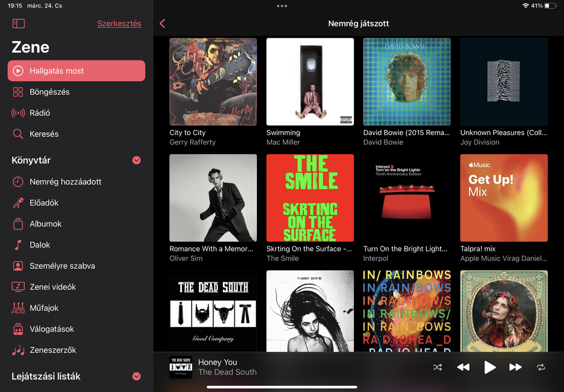Open Albumok library item
This screenshot has height=392, width=564.
point(76,224)
